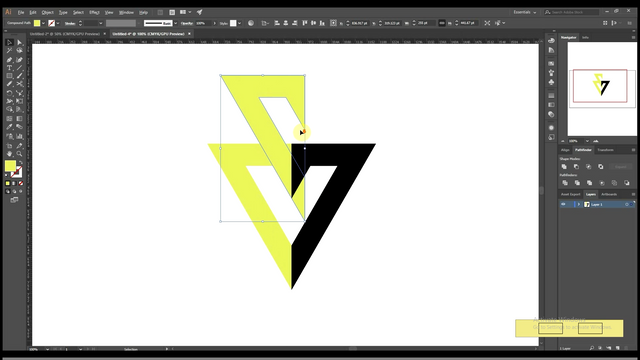Select the Paintbrush tool
Image resolution: width=640 pixels, height=360 pixels.
click(19, 76)
